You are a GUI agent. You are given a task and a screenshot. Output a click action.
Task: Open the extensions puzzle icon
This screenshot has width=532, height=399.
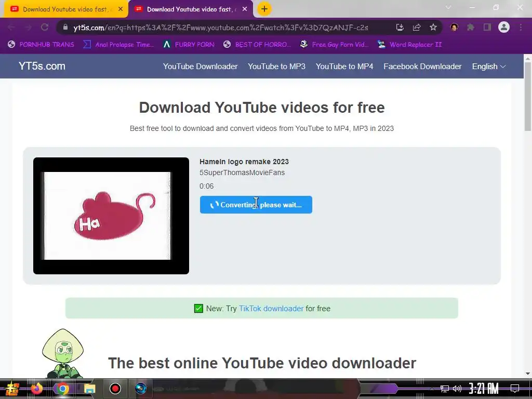(471, 27)
